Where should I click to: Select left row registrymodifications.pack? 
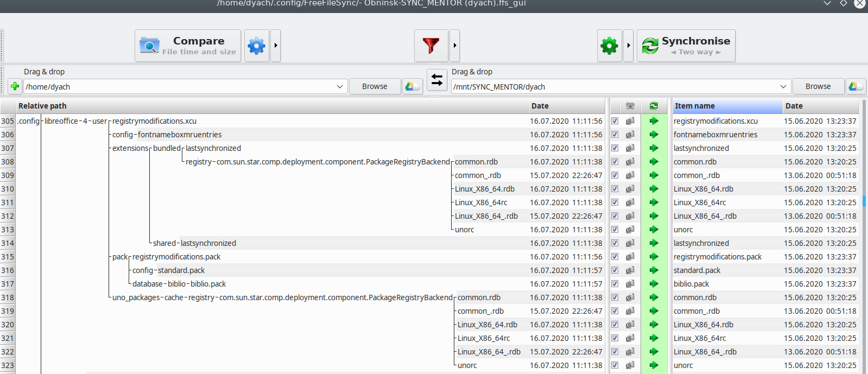[x=176, y=257]
